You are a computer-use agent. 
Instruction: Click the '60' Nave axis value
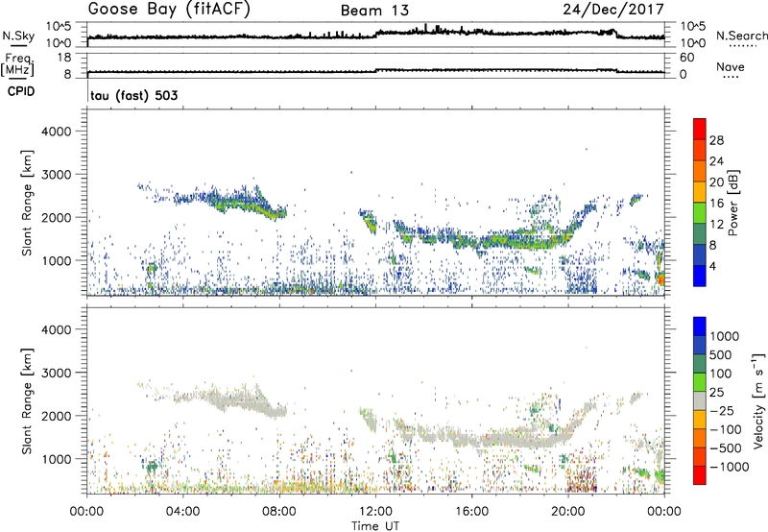point(686,58)
